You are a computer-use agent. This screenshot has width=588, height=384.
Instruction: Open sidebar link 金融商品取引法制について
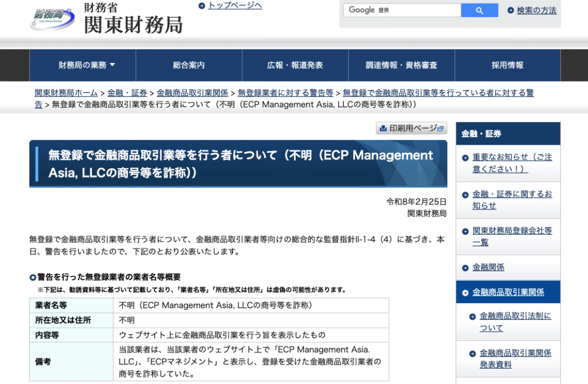(515, 322)
